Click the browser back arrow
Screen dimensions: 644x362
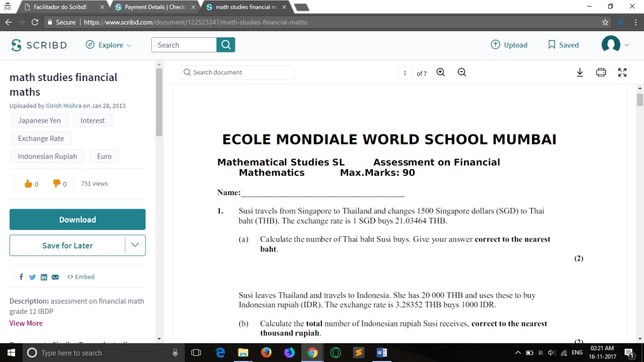tap(8, 22)
